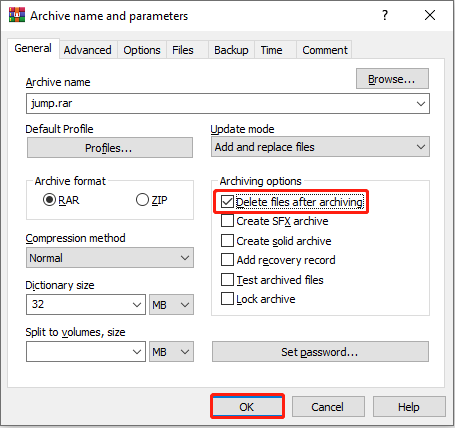Open the Update mode dropdown
Viewport: 455px width, 428px height.
point(320,147)
